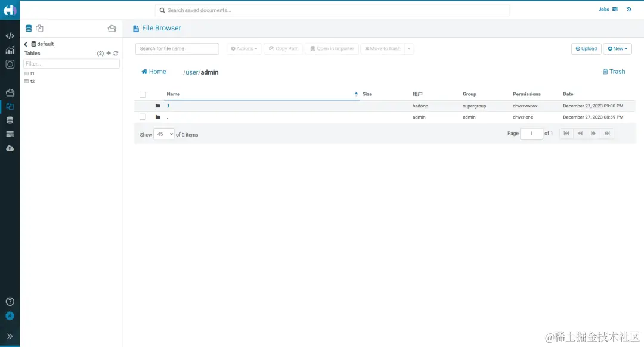Click Open in Importer button
This screenshot has height=347, width=644.
(x=332, y=48)
